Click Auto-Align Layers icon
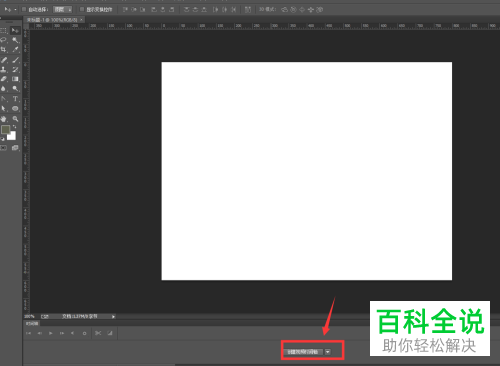Screen dimensions: 500x366 click(248, 10)
